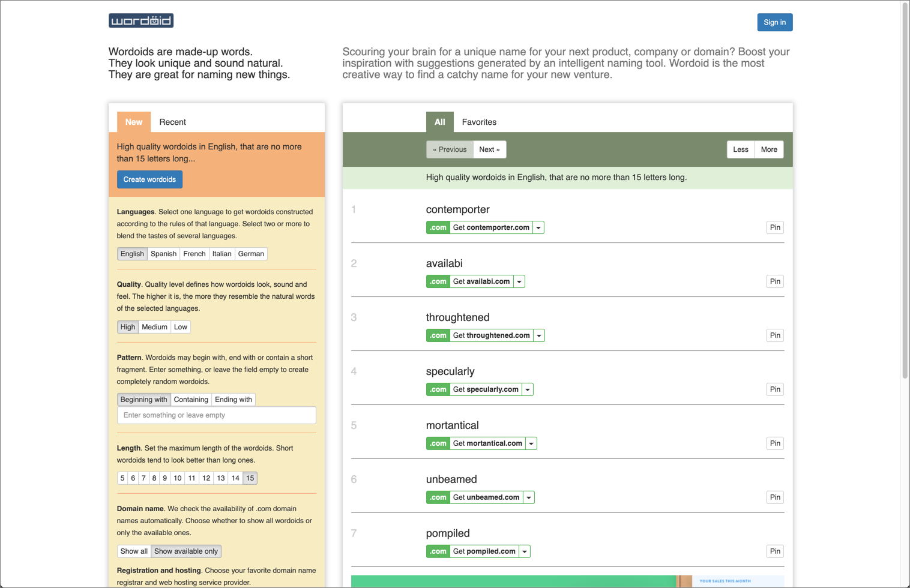Click the .com badge for specularly
910x588 pixels.
438,389
